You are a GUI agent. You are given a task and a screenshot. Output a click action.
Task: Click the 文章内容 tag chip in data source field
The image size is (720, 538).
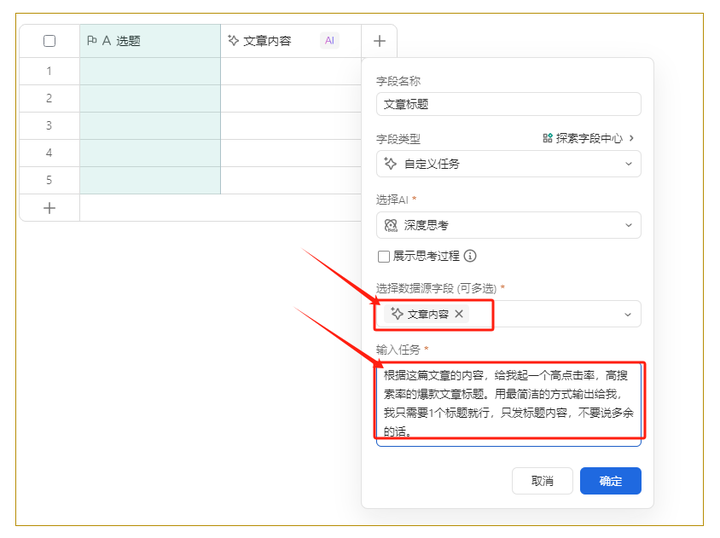pyautogui.click(x=427, y=314)
